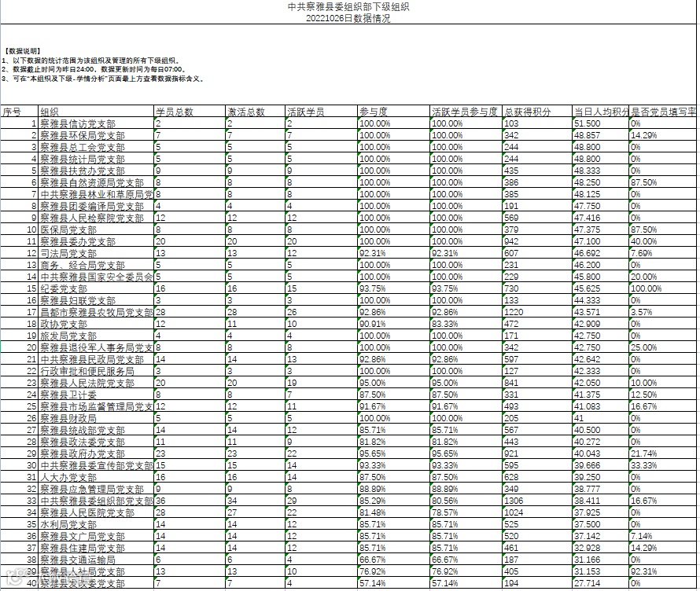The width and height of the screenshot is (700, 591).
Task: Click the 总获得积分 header cell
Action: click(537, 112)
